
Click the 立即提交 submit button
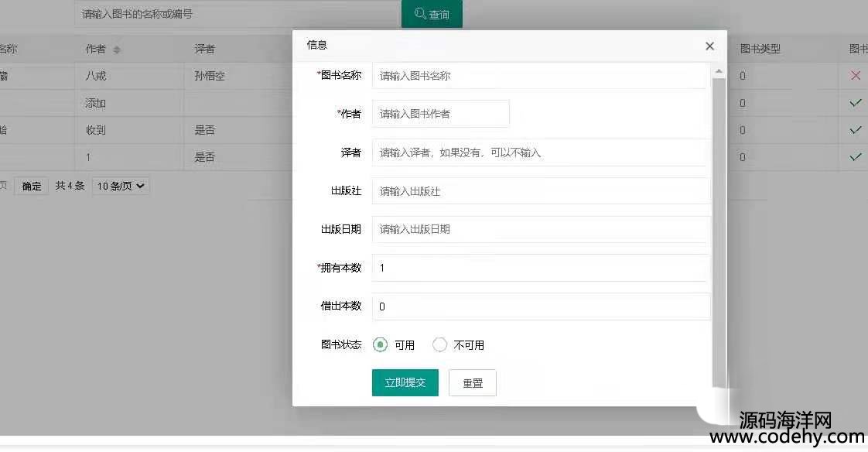pyautogui.click(x=405, y=382)
